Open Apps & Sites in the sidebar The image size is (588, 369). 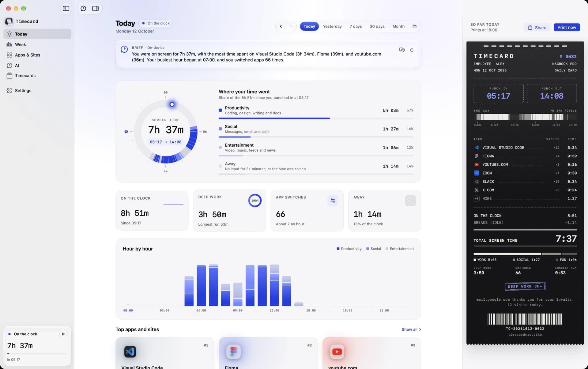(37, 55)
